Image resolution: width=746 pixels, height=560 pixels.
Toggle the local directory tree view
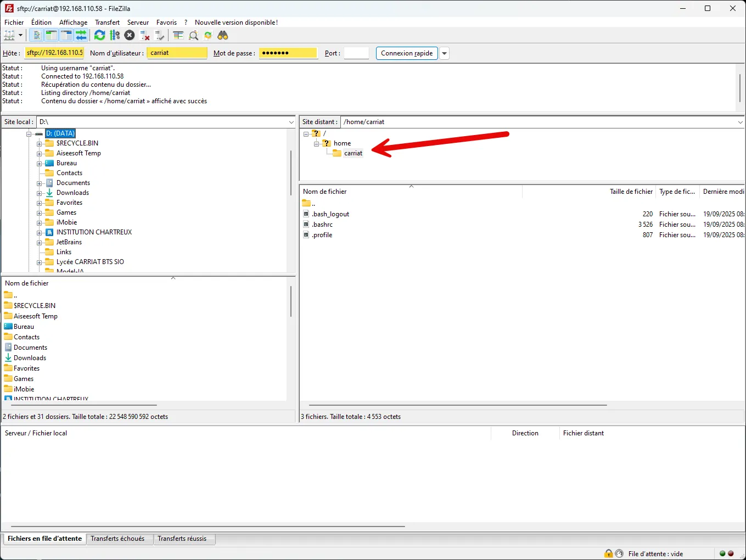pyautogui.click(x=51, y=35)
